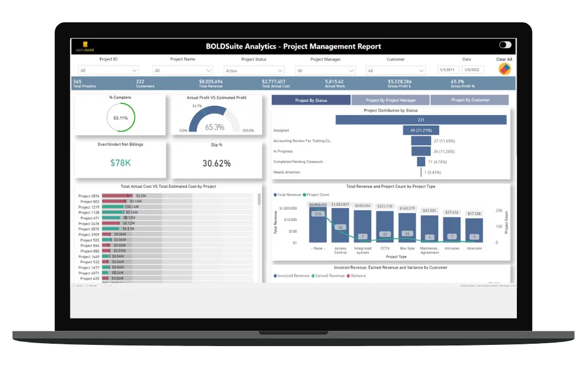Click the Completed Pending Closeouts funnel bar
Image resolution: width=588 pixels, height=369 pixels.
pyautogui.click(x=421, y=162)
